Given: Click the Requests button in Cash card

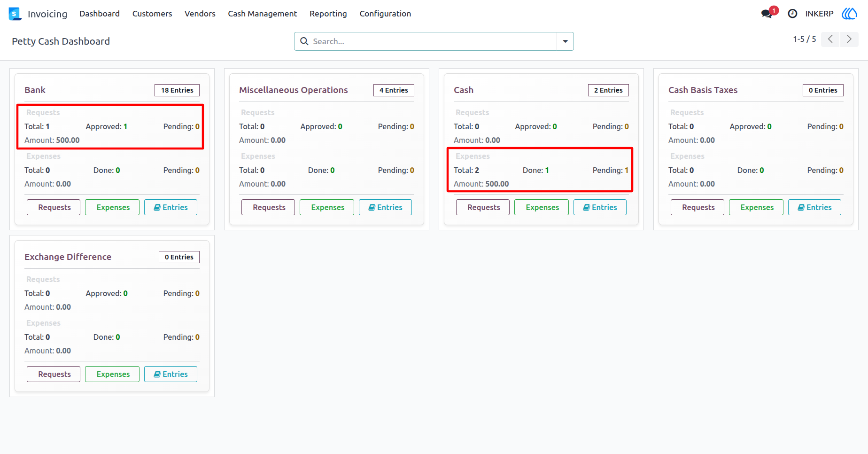Looking at the screenshot, I should (x=483, y=207).
